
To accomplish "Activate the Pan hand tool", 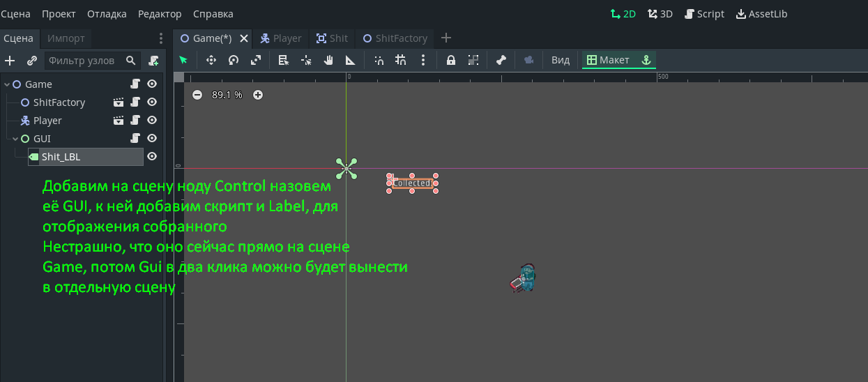I will pyautogui.click(x=328, y=60).
